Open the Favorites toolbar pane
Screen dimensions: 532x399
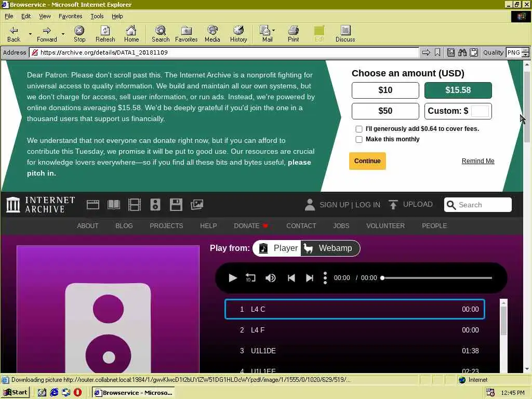[x=187, y=34]
